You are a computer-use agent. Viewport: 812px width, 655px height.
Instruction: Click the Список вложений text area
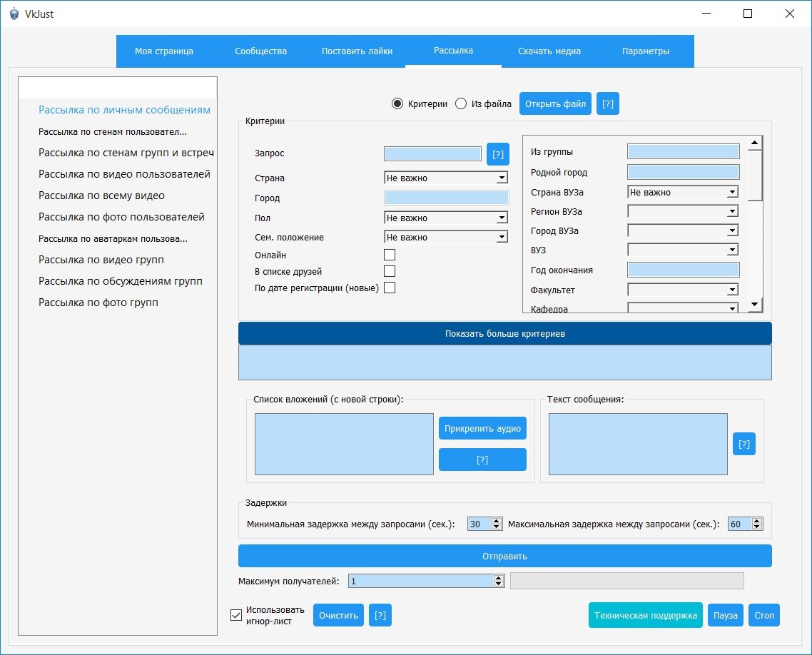point(344,444)
